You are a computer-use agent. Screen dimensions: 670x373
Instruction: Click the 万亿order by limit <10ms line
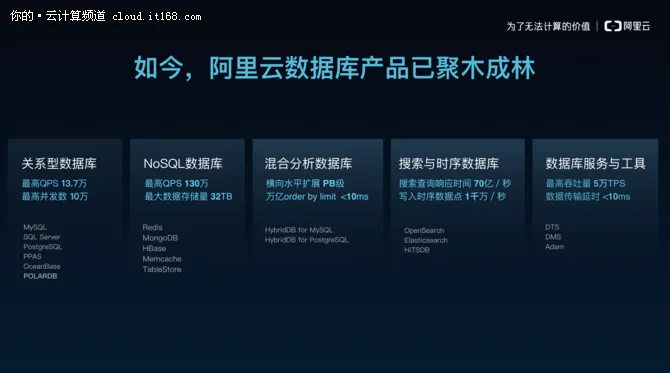(317, 197)
